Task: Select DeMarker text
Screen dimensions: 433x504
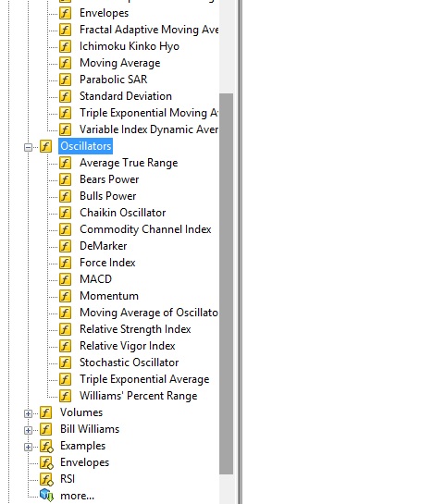Action: (104, 246)
